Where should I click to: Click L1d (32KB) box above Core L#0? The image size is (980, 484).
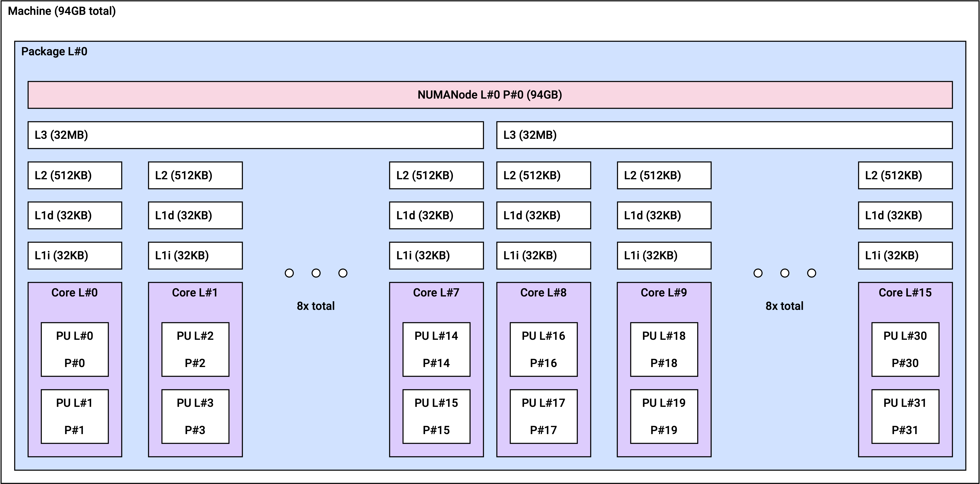[75, 215]
